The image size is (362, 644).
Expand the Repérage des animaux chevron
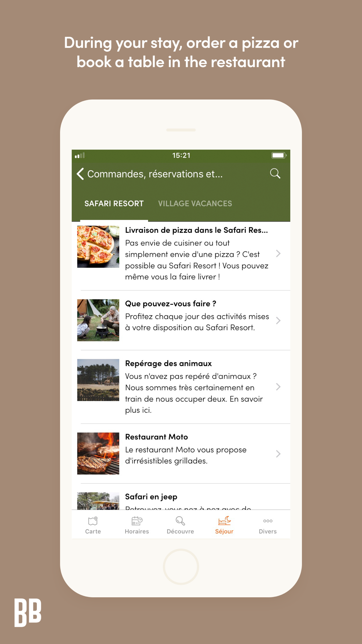(x=278, y=387)
